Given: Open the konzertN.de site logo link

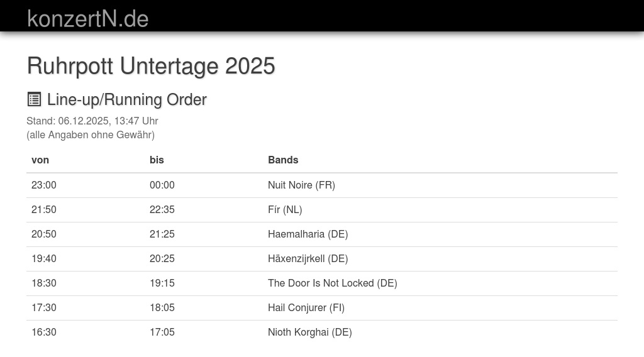Looking at the screenshot, I should (x=87, y=19).
